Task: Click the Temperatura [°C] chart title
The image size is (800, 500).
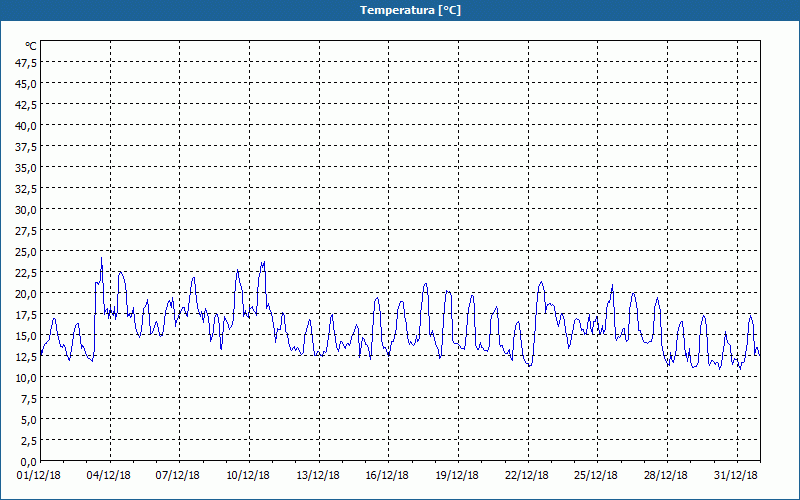Action: [410, 10]
